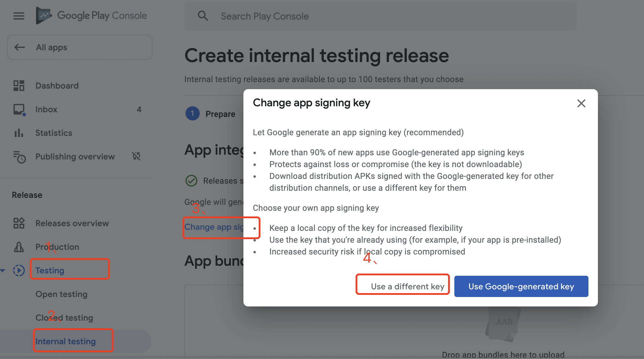Click the Production warning triangle icon
This screenshot has width=644, height=359.
(x=19, y=247)
